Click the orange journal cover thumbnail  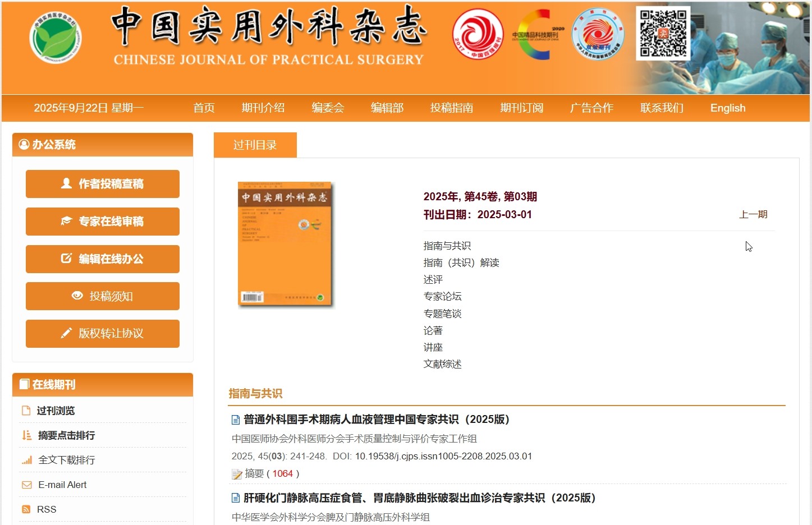tap(285, 244)
